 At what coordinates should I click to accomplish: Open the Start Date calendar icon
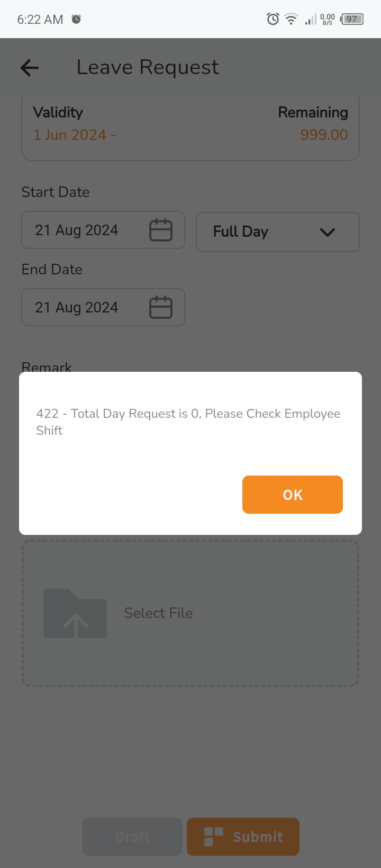point(161,230)
